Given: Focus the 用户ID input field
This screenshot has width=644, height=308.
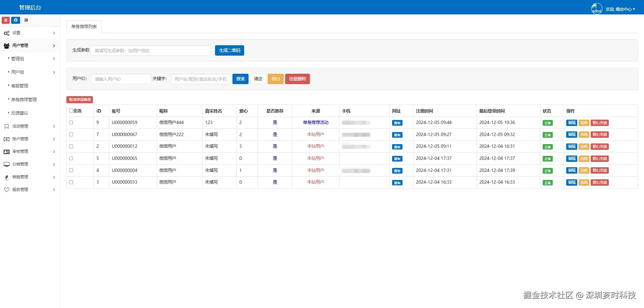Looking at the screenshot, I should pos(121,79).
